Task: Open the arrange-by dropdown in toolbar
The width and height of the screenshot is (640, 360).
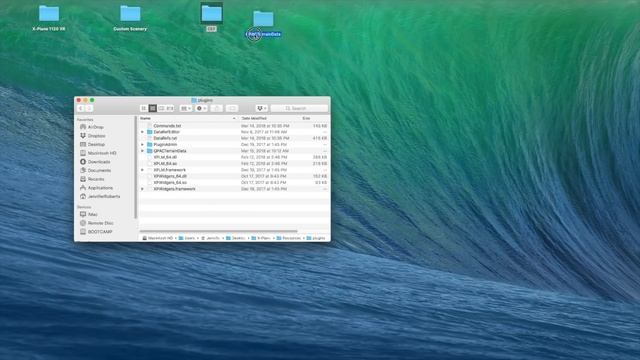Action: (185, 108)
